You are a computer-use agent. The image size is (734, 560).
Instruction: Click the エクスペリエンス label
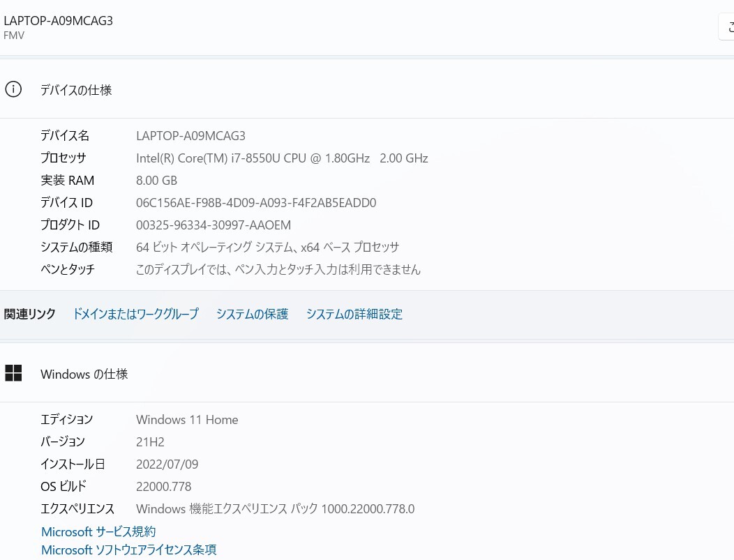coord(77,508)
